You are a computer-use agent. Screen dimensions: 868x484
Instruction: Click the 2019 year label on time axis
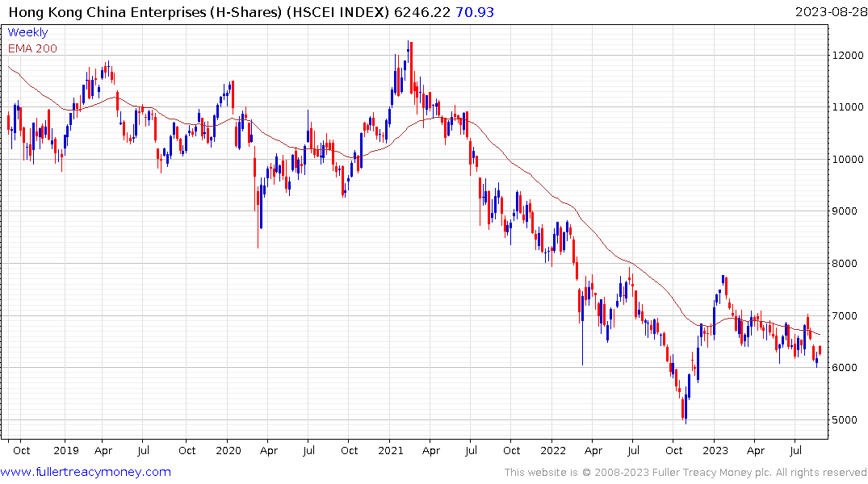point(66,451)
